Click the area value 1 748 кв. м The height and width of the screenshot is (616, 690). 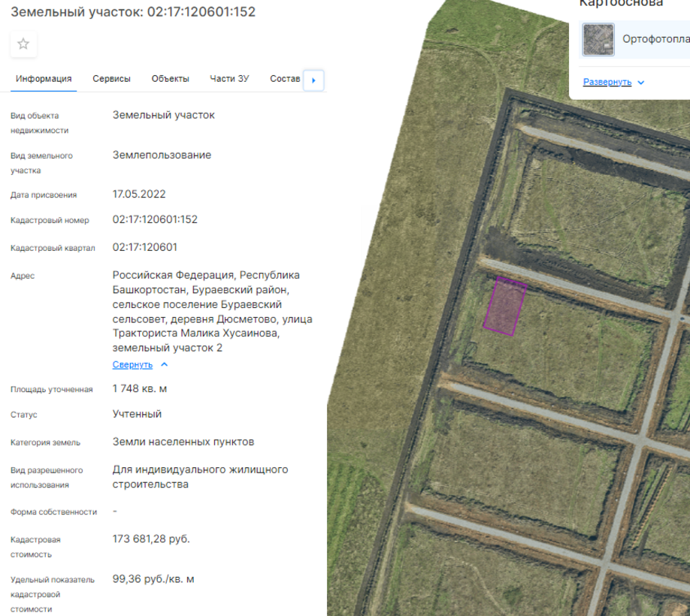(140, 389)
